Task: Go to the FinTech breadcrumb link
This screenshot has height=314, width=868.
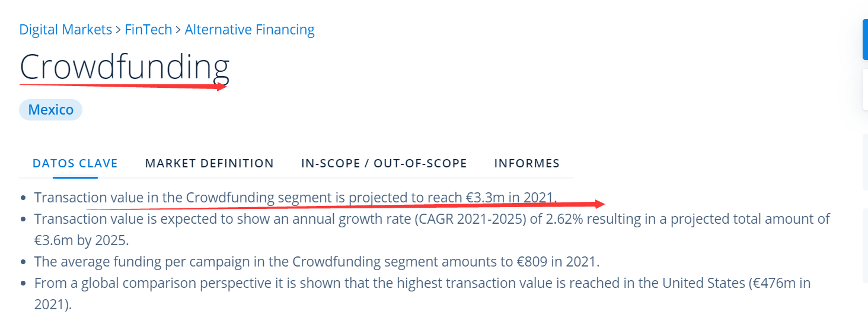Action: pyautogui.click(x=148, y=30)
